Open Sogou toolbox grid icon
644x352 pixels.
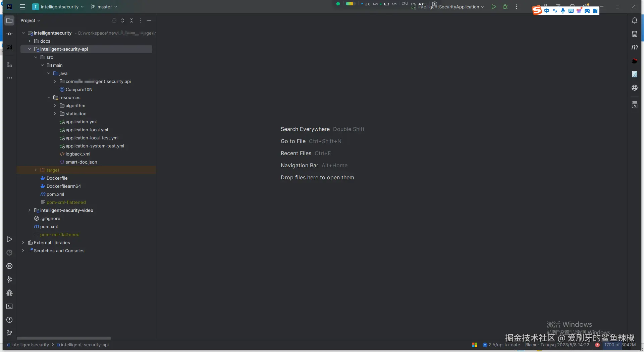595,11
